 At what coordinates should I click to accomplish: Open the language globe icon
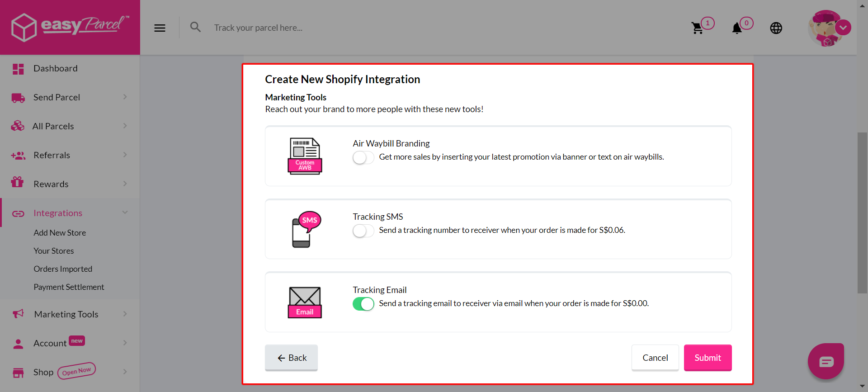(x=776, y=28)
